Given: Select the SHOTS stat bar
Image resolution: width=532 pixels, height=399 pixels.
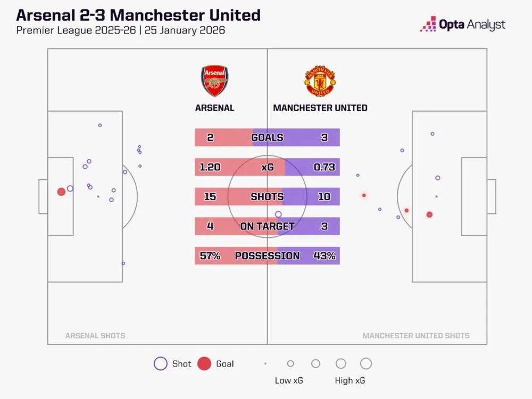Looking at the screenshot, I should [x=267, y=196].
